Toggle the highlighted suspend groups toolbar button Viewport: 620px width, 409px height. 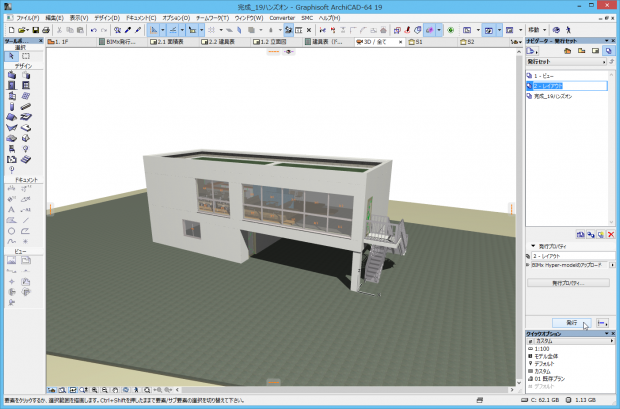tap(288, 30)
